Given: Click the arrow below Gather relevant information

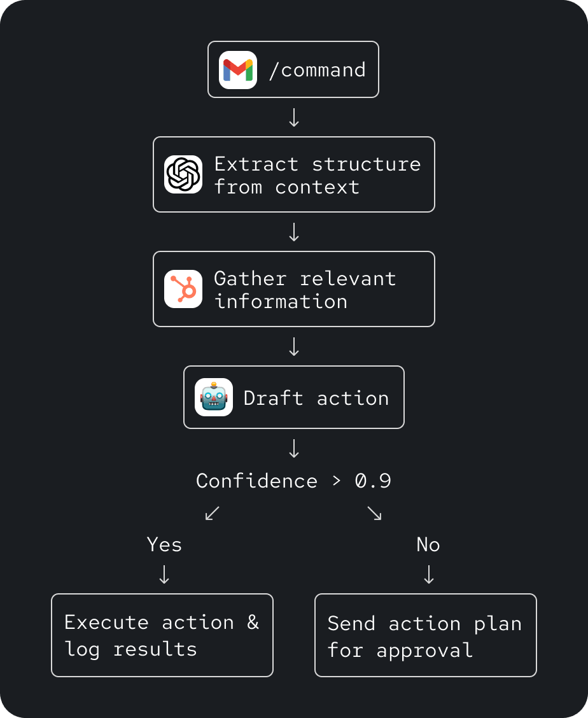Looking at the screenshot, I should pyautogui.click(x=294, y=346).
